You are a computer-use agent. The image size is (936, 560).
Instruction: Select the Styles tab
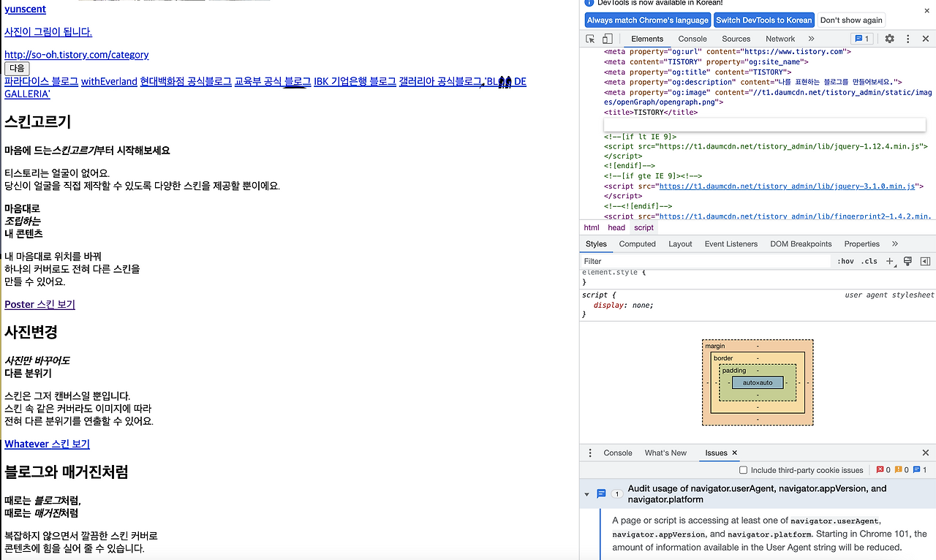(x=596, y=244)
